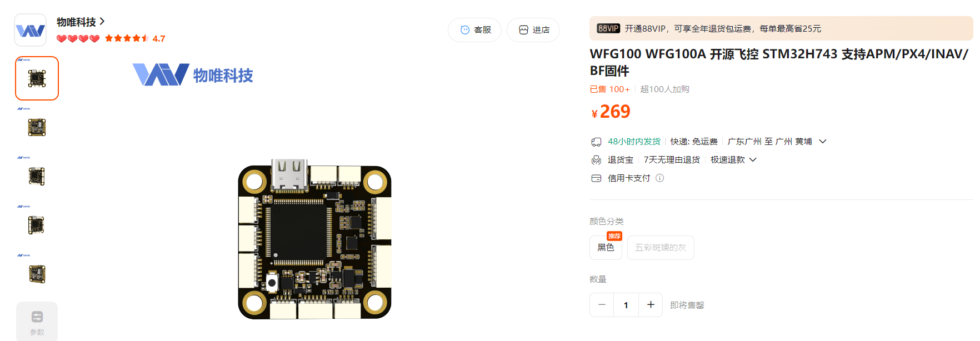980x341 pixels.
Task: Decrease quantity with the minus button
Action: click(602, 305)
